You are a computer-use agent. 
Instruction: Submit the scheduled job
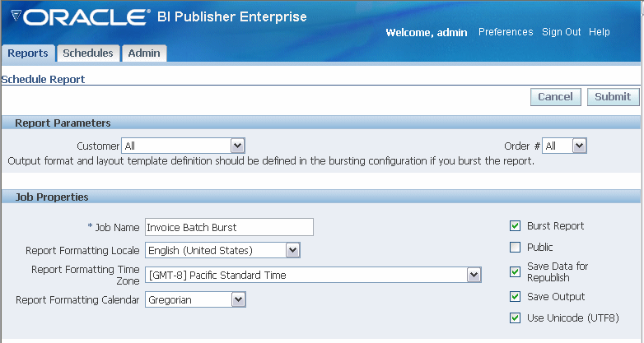[x=613, y=97]
